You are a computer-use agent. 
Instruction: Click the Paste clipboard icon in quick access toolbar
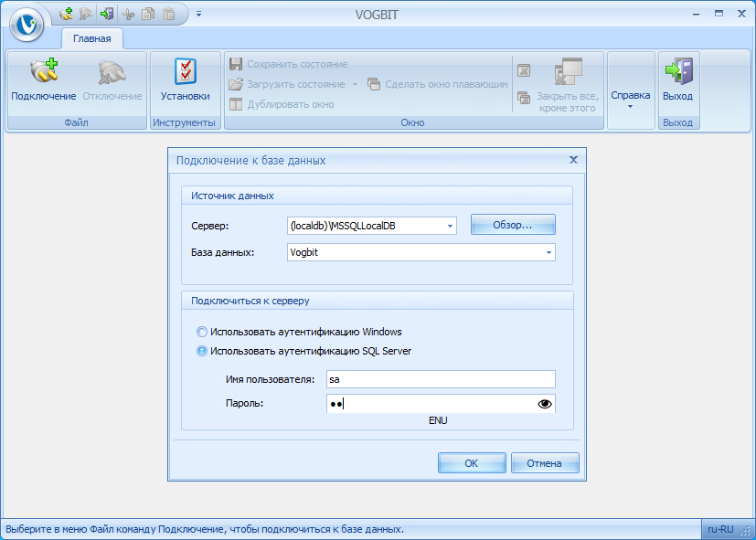pyautogui.click(x=169, y=14)
